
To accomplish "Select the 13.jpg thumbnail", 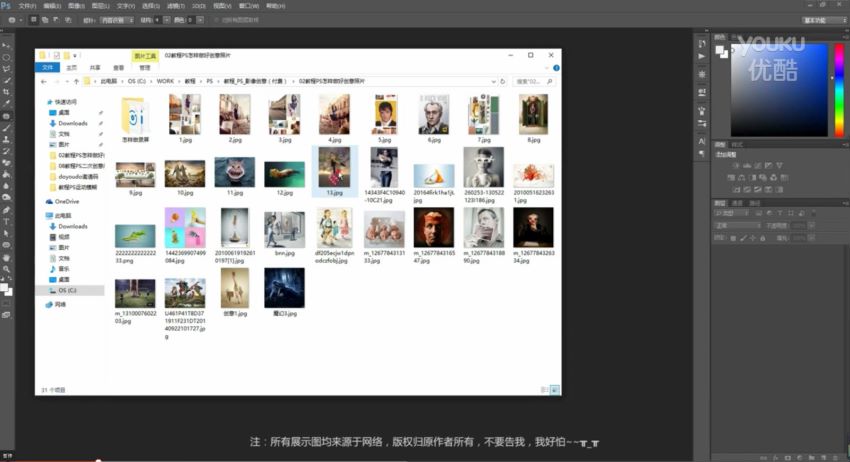I will (x=334, y=172).
